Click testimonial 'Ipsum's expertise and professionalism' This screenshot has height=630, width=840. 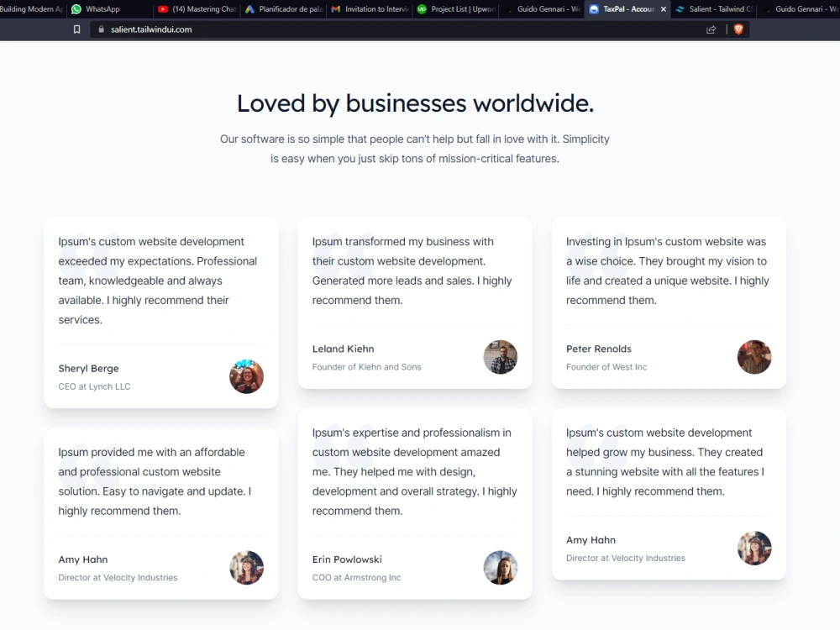pyautogui.click(x=415, y=471)
